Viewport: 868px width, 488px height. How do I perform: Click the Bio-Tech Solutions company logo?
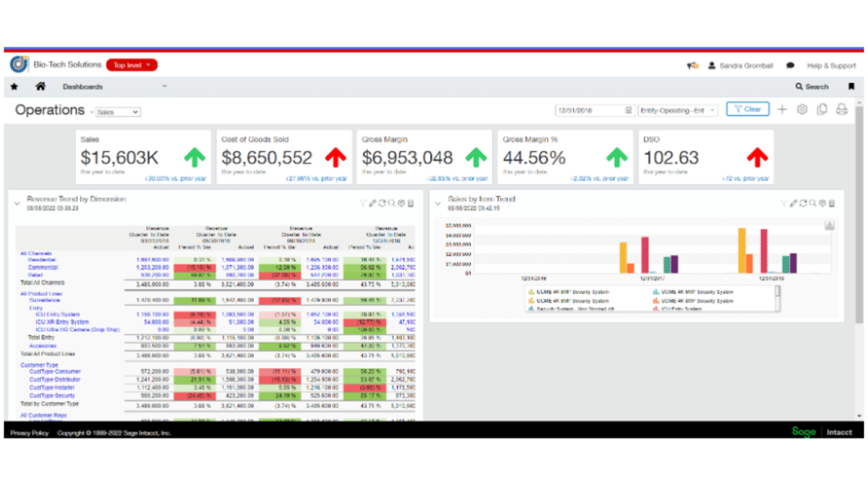click(19, 64)
